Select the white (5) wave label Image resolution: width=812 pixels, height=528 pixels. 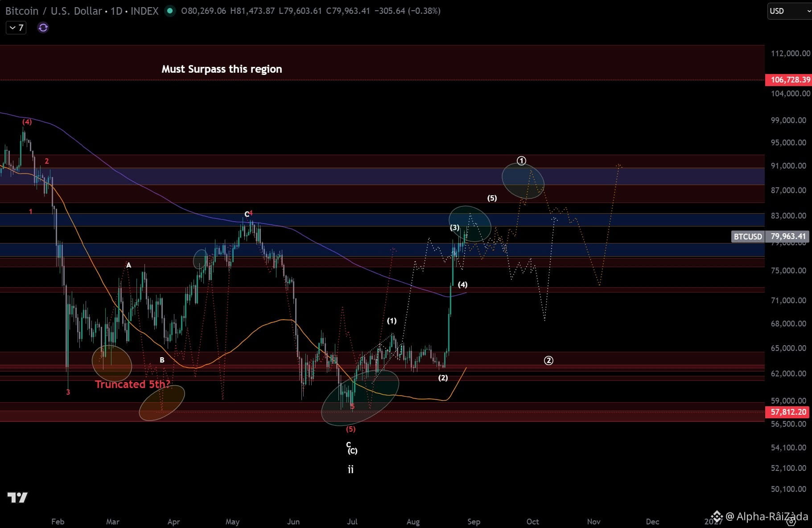click(x=492, y=198)
